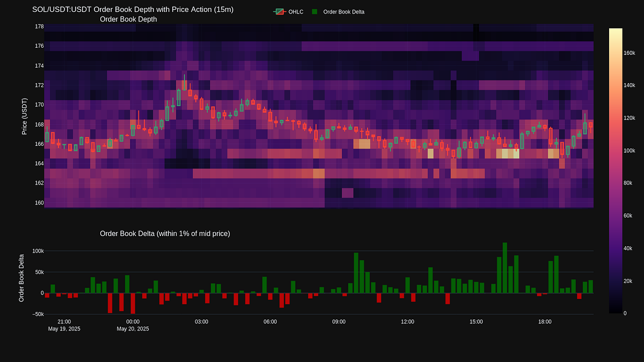This screenshot has height=362, width=644.
Task: Click the Order Book Depth subplot title
Action: click(128, 19)
